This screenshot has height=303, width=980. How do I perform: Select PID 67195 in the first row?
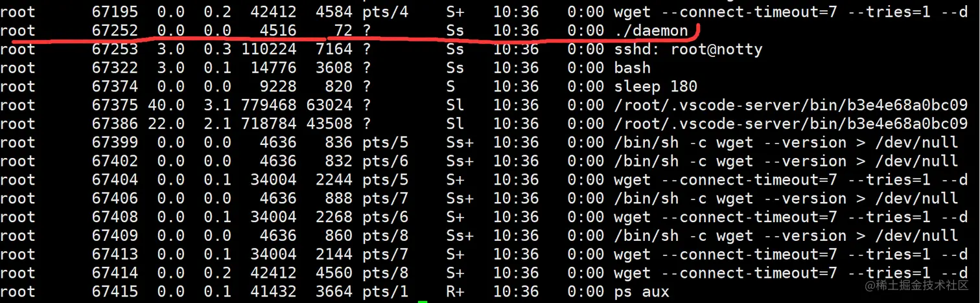[x=115, y=12]
